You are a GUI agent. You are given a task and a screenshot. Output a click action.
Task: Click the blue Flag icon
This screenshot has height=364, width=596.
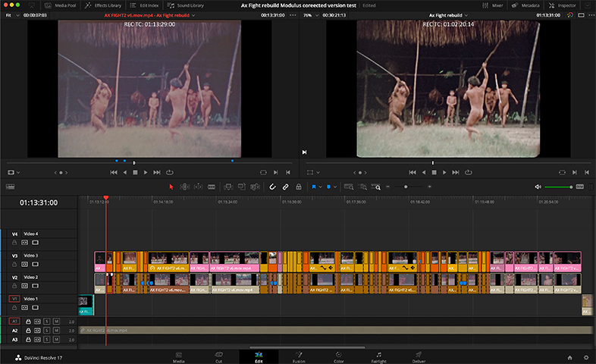pos(314,187)
